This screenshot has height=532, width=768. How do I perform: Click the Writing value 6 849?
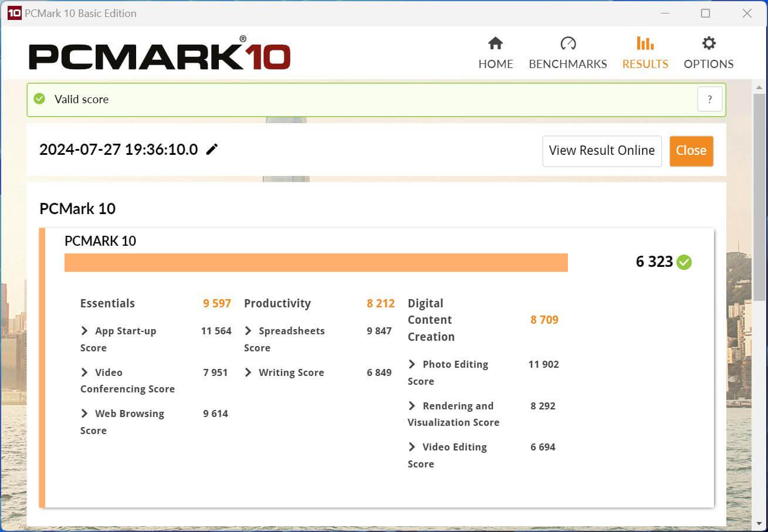pos(379,372)
